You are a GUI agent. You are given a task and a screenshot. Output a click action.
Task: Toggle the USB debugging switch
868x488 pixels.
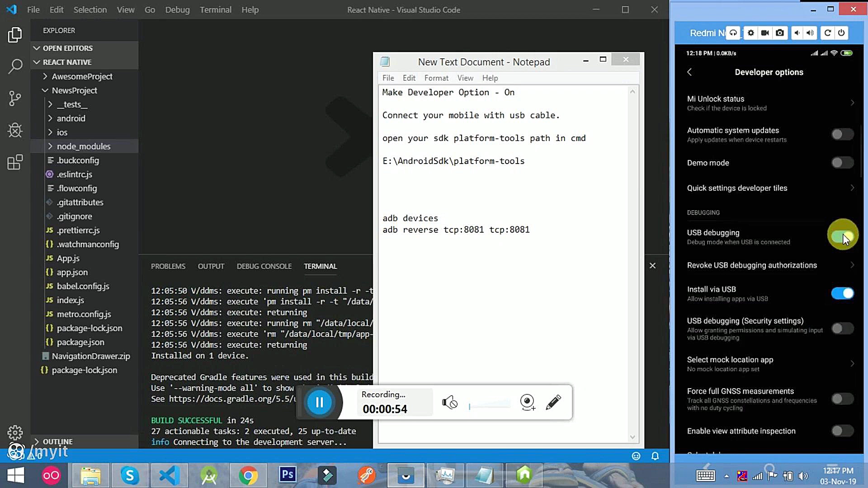pyautogui.click(x=842, y=236)
